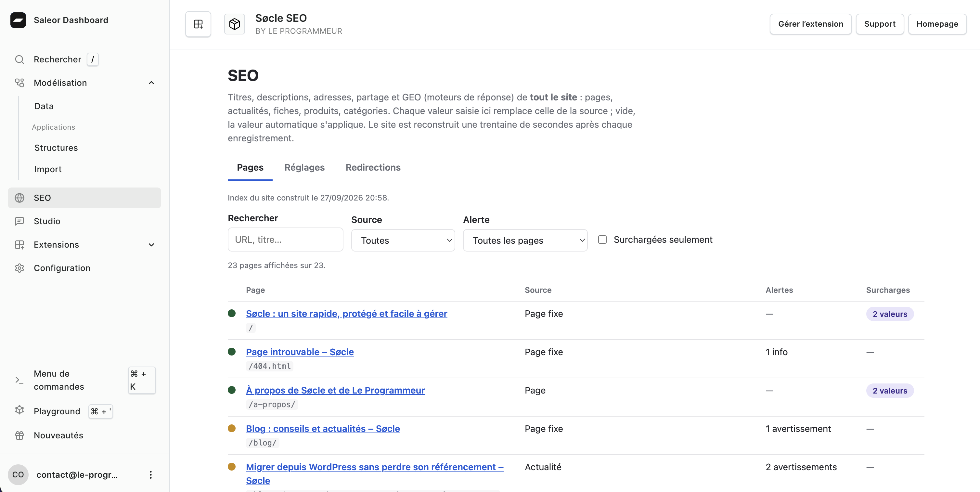Viewport: 980px width, 492px height.
Task: Open the Blog : conseils et actualités link
Action: pos(323,429)
